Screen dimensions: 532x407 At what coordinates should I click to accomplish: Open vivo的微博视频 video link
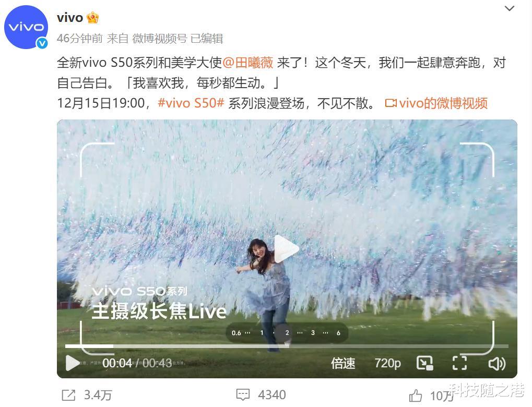436,103
